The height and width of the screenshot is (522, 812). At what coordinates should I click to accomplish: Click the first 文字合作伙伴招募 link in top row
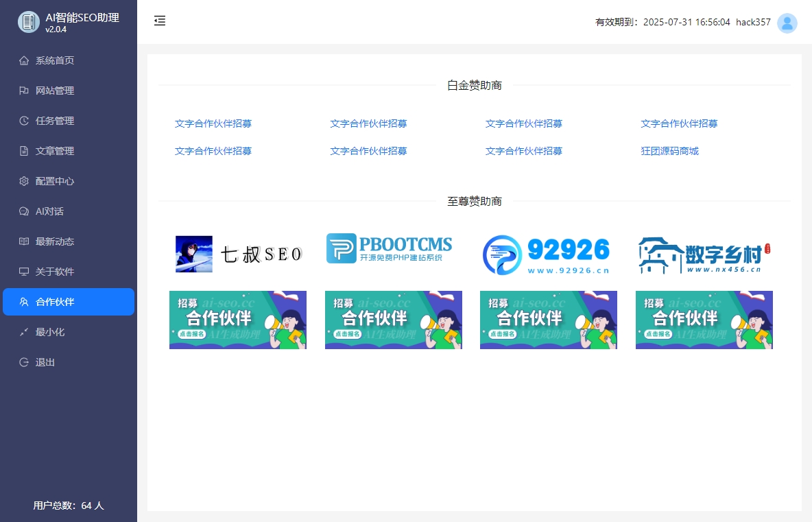coord(213,123)
